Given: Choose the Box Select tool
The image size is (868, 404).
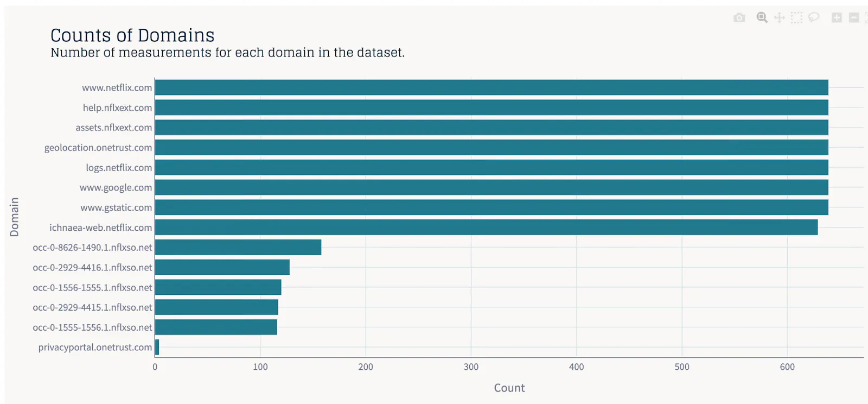Looking at the screenshot, I should (796, 18).
